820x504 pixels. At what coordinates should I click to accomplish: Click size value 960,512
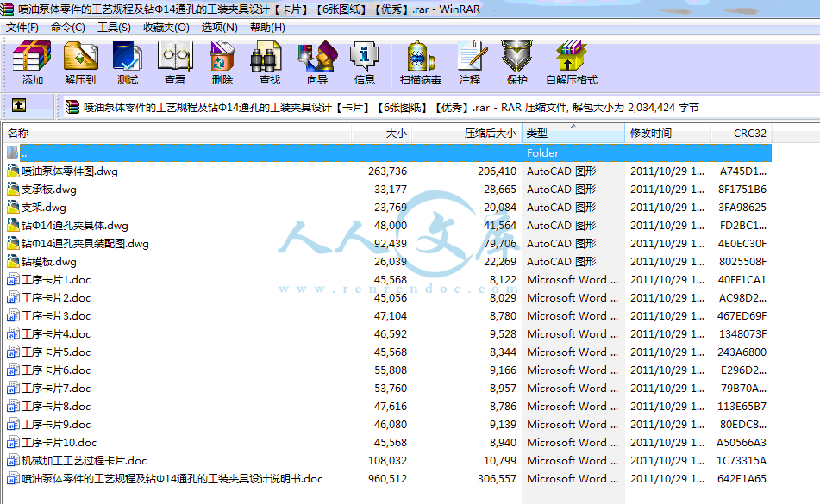387,478
